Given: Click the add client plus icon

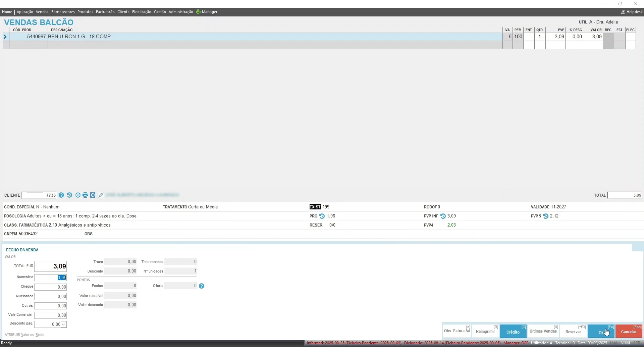Looking at the screenshot, I should [x=78, y=195].
